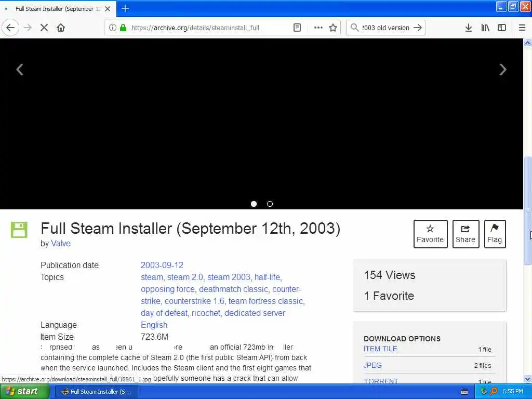Toggle the sidebar icon

coord(502,28)
